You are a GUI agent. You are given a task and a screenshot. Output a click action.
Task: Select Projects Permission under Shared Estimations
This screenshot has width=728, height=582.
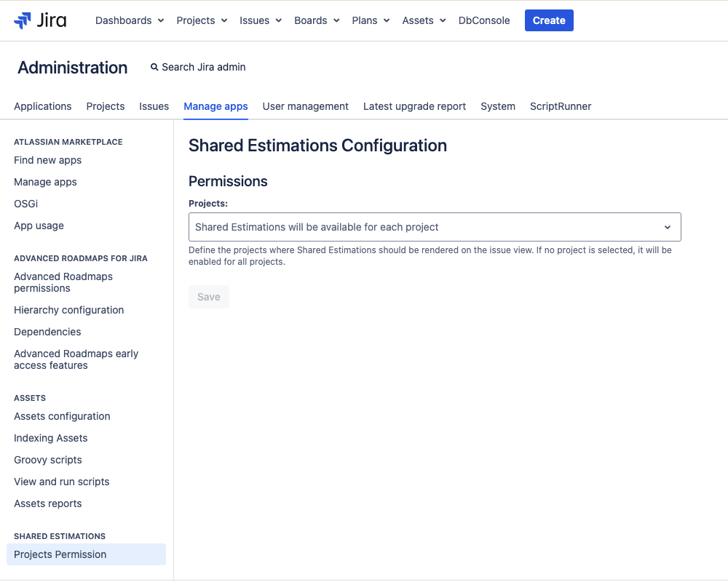[x=60, y=554]
